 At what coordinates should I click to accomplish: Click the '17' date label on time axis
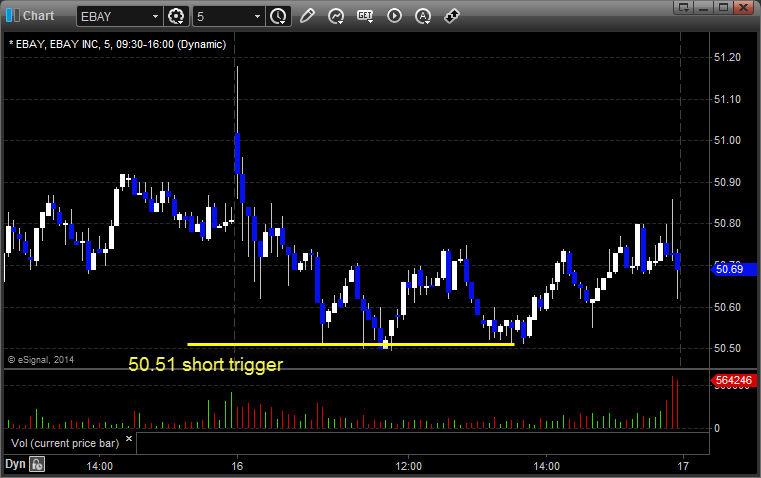tap(683, 466)
